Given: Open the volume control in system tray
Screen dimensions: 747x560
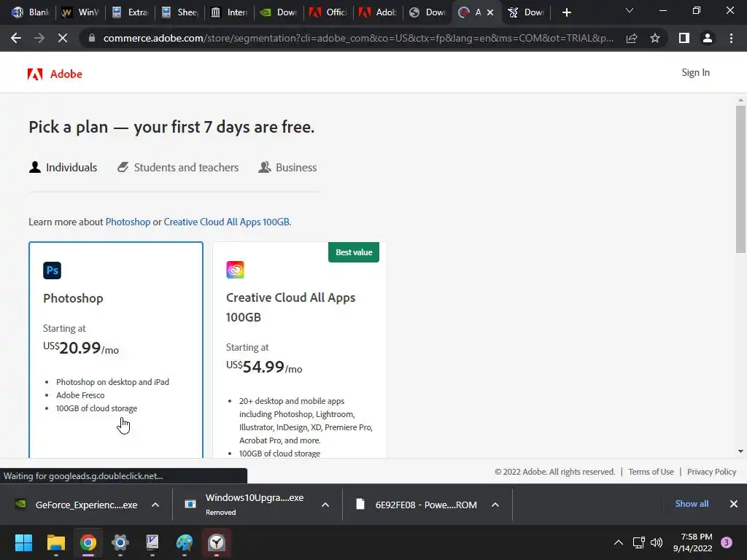Looking at the screenshot, I should [657, 542].
